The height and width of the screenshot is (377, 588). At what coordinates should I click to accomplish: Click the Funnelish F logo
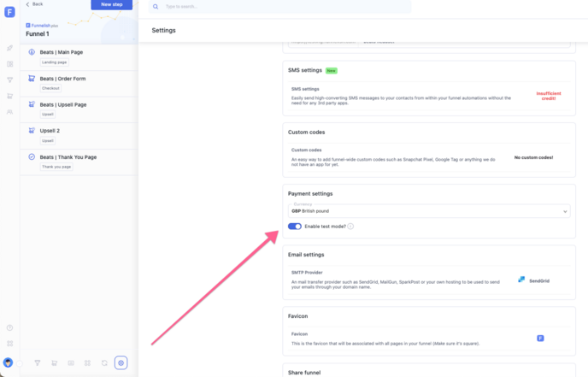pos(9,14)
